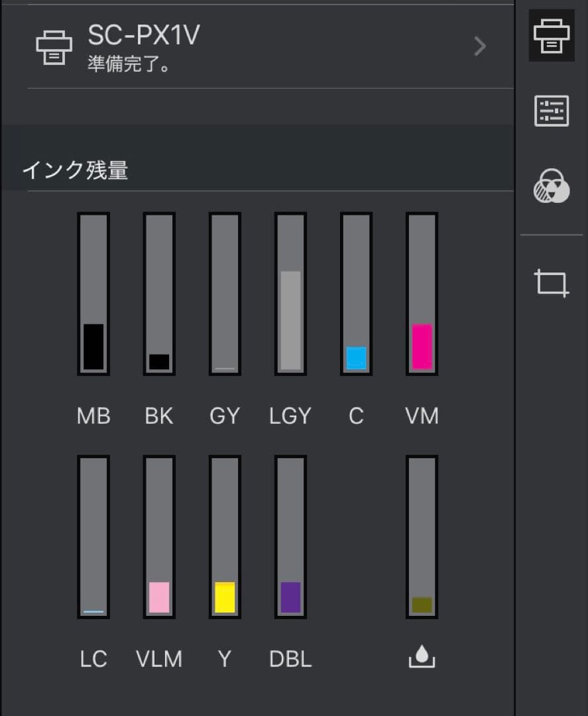Expand SC-PX1V printer details via chevron
The width and height of the screenshot is (588, 716).
[479, 46]
